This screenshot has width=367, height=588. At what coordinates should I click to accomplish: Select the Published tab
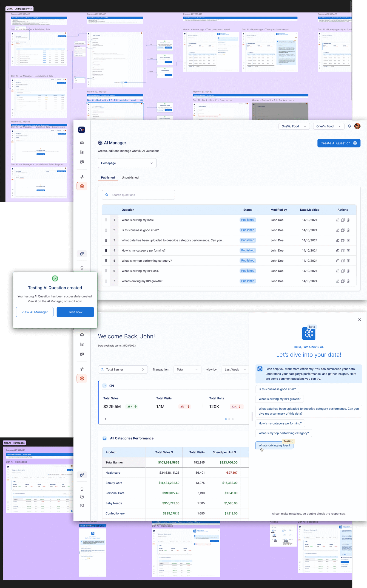pyautogui.click(x=108, y=178)
